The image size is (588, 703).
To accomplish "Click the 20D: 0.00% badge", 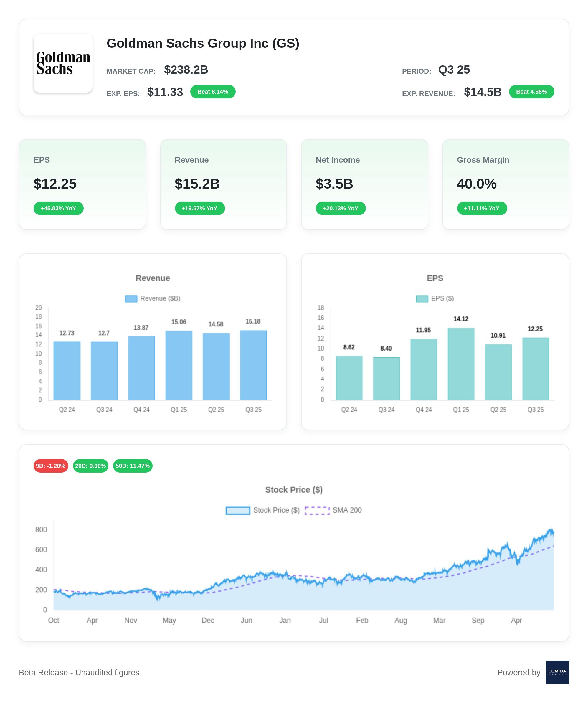I will (x=90, y=466).
